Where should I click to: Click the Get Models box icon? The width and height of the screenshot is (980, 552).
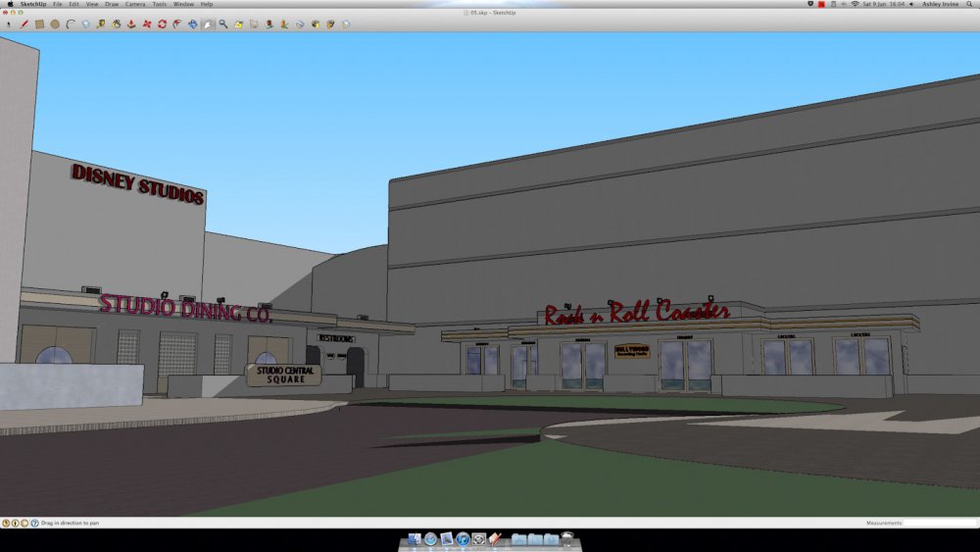(315, 25)
